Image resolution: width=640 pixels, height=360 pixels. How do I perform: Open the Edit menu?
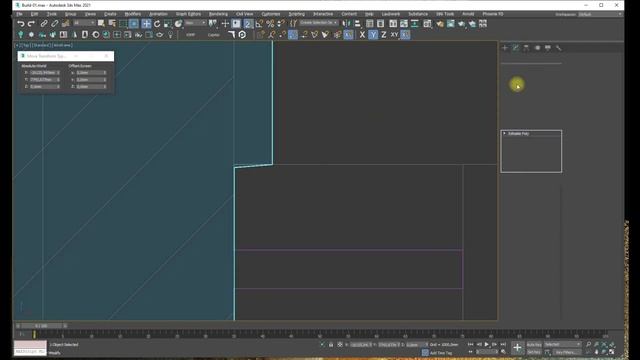point(34,14)
